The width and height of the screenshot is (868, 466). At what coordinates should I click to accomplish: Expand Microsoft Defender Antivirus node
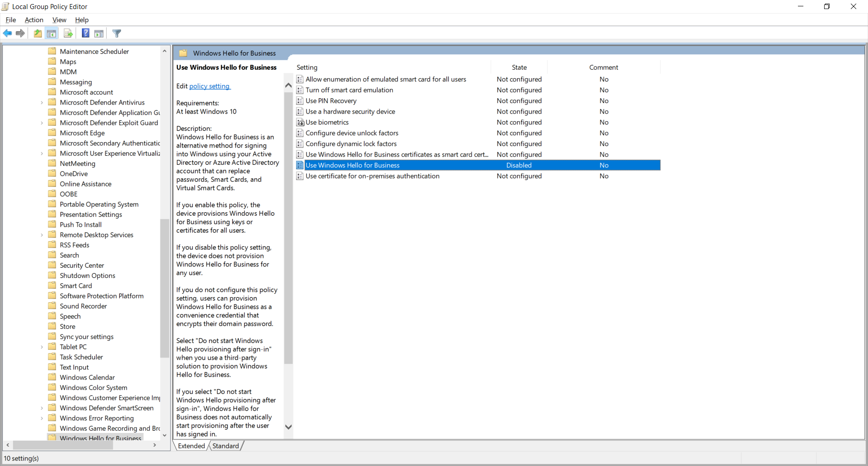tap(42, 103)
